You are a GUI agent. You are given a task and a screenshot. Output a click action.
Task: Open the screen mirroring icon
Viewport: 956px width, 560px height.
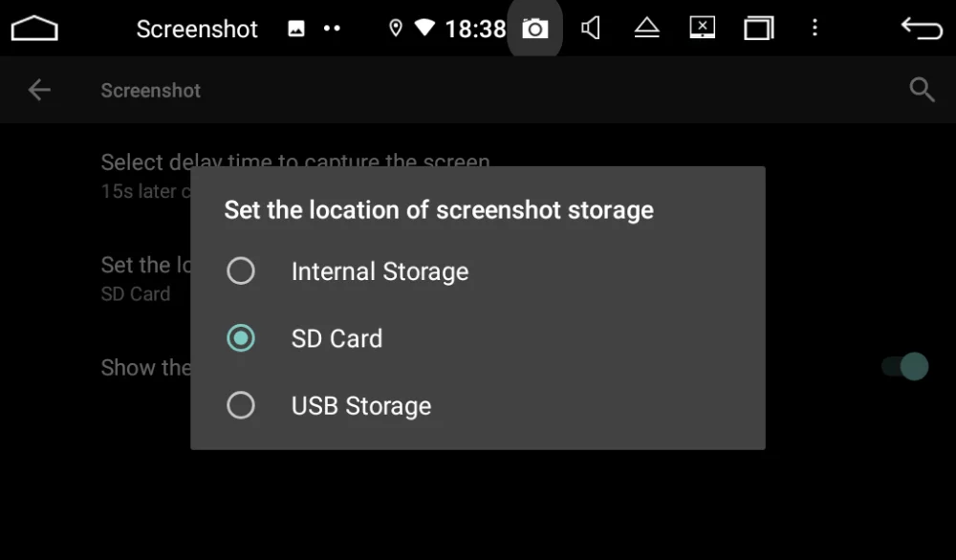click(702, 28)
